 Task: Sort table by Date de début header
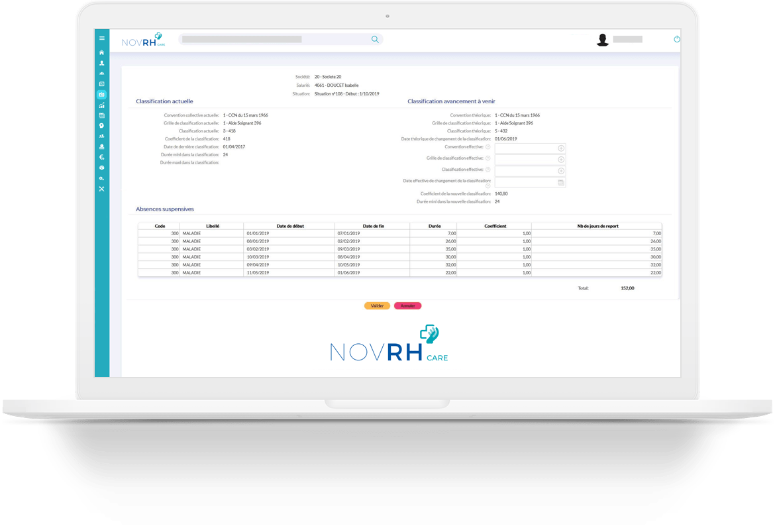click(290, 226)
